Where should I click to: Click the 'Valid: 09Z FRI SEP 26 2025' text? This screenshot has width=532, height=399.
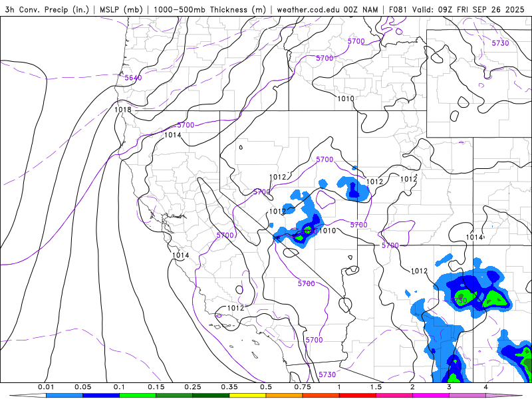point(468,9)
